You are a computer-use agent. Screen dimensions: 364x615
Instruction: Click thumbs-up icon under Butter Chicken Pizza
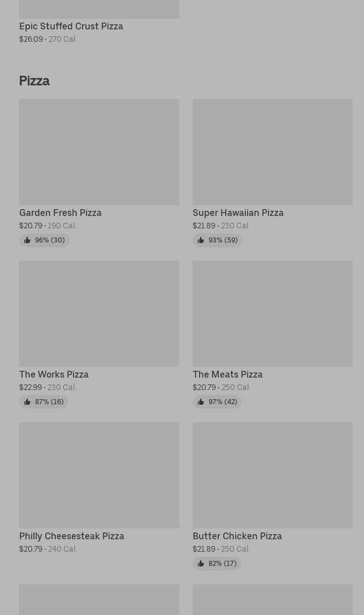point(201,563)
